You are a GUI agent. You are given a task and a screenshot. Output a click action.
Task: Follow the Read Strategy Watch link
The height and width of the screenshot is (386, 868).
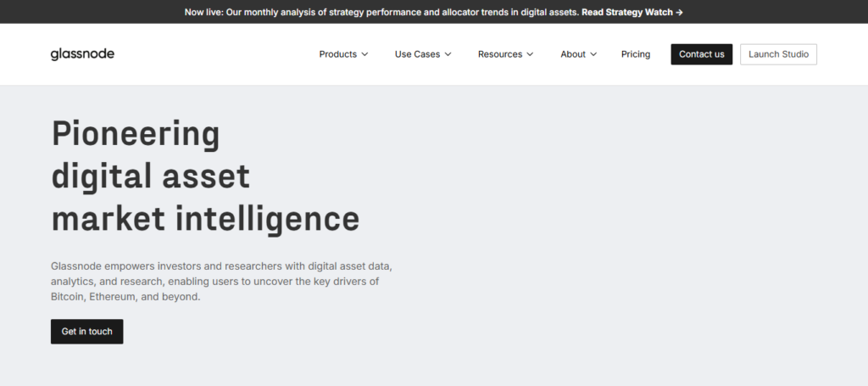coord(626,13)
